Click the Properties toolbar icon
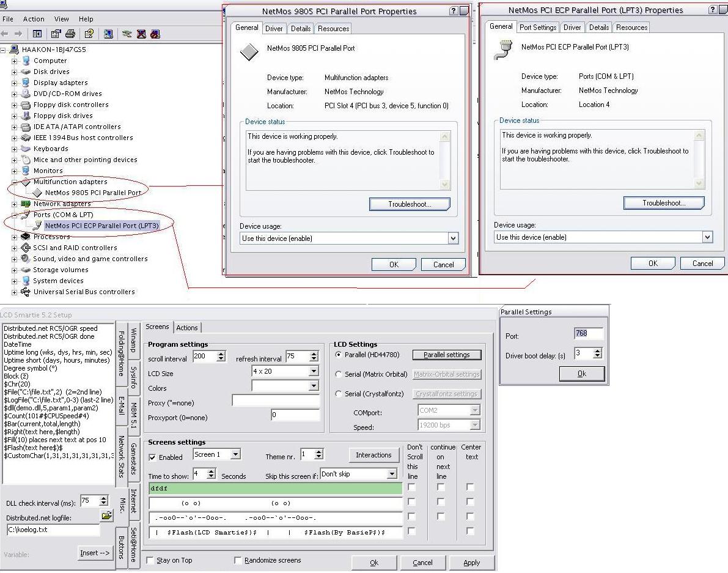Screen dimensions: 728x573 point(56,34)
